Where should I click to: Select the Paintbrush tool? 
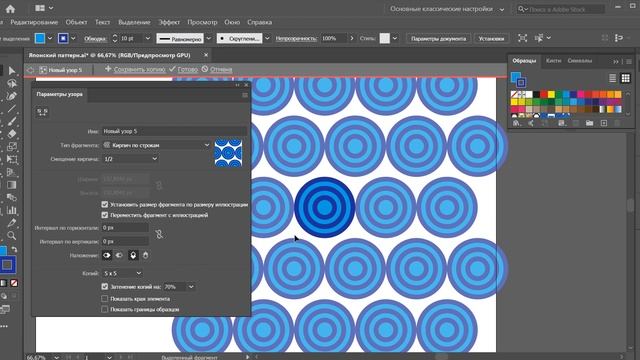12,122
